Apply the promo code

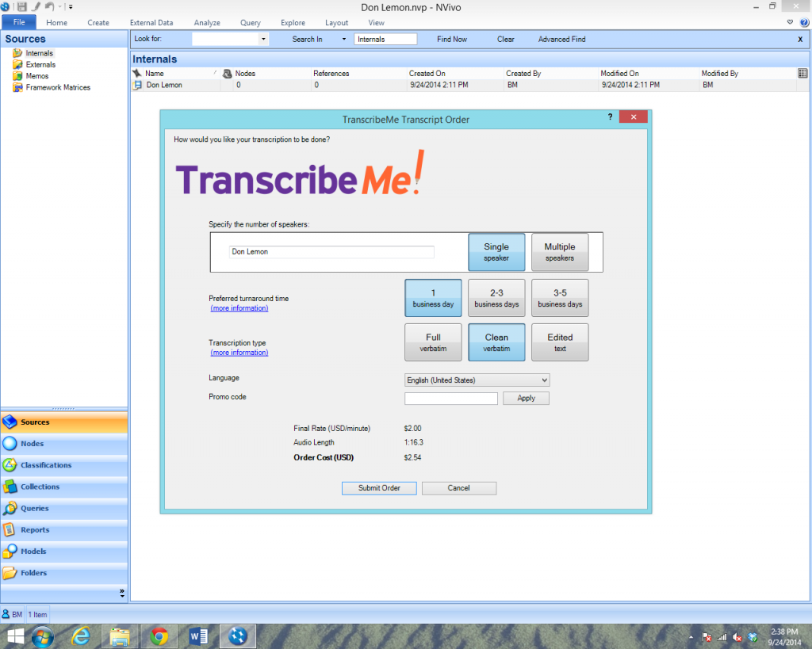pyautogui.click(x=527, y=398)
